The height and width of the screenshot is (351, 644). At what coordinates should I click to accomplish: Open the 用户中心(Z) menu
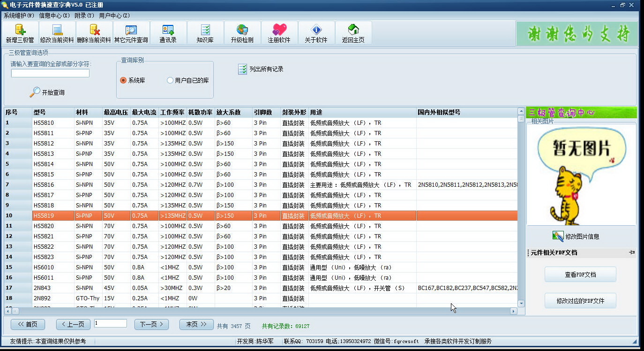[114, 15]
